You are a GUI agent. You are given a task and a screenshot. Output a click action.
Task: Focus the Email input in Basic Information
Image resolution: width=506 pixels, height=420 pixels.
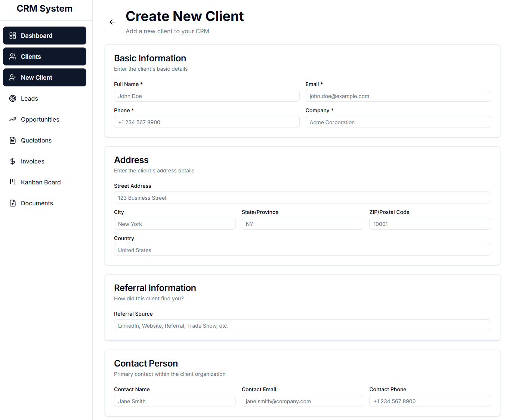point(398,96)
